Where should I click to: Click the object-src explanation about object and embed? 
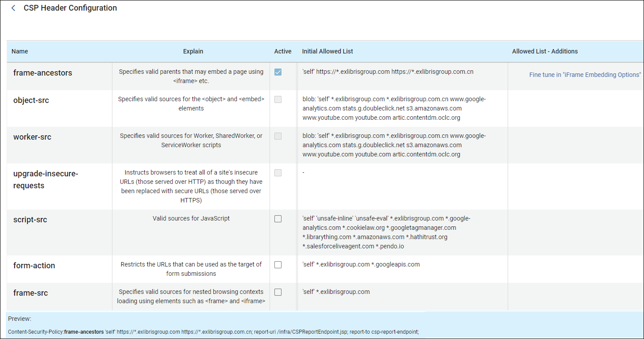point(191,103)
